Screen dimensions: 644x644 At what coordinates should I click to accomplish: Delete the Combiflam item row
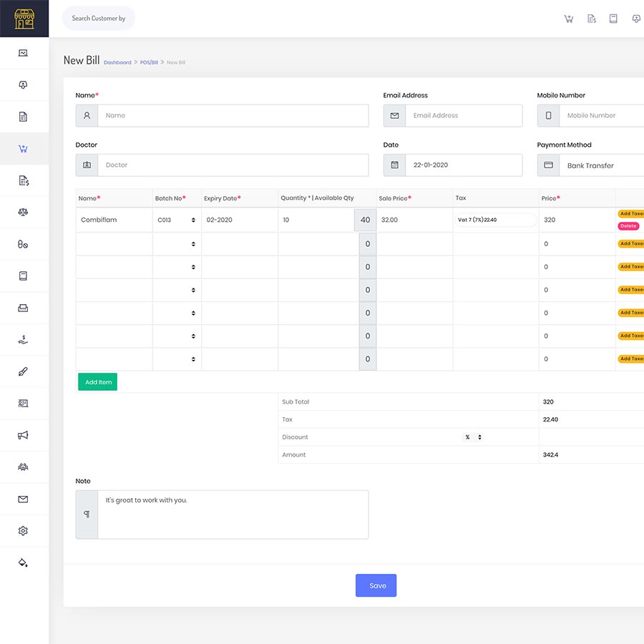pyautogui.click(x=628, y=226)
